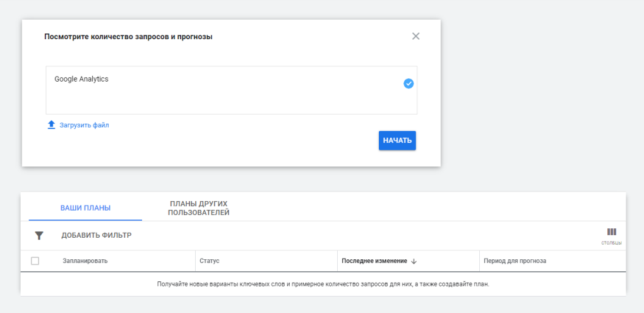
Task: Sort by the Запланировать column header
Action: pyautogui.click(x=85, y=261)
